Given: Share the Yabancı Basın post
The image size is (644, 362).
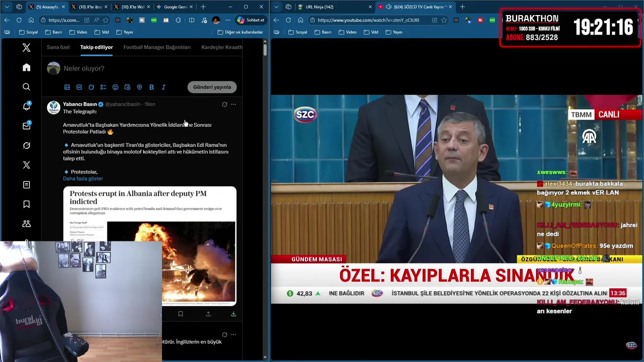Looking at the screenshot, I should point(208,314).
